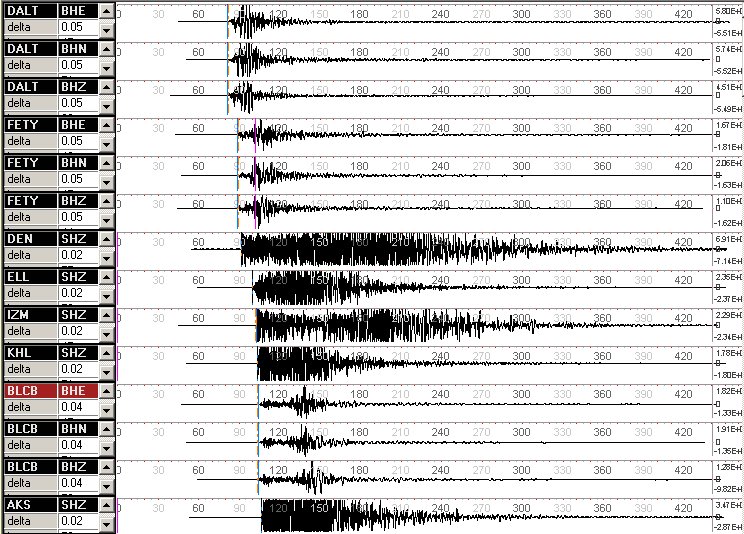This screenshot has width=744, height=534.
Task: Click the DEN SHZ waveform at 240 seconds
Action: (440, 249)
